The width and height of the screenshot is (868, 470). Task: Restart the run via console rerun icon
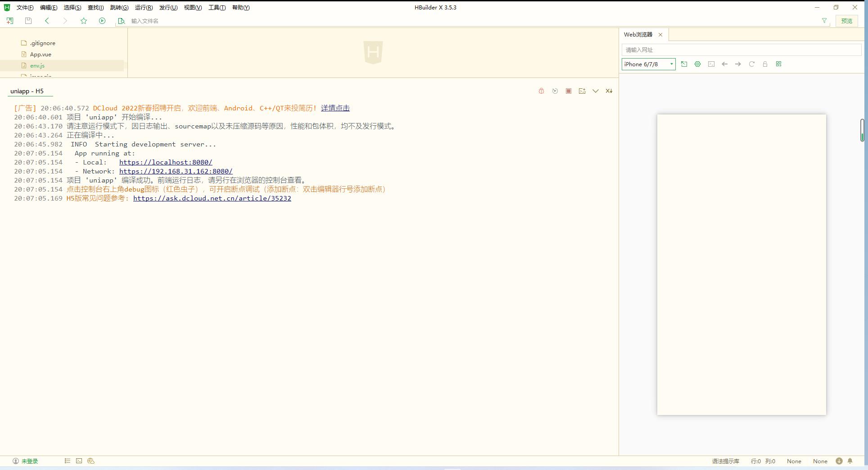[555, 91]
